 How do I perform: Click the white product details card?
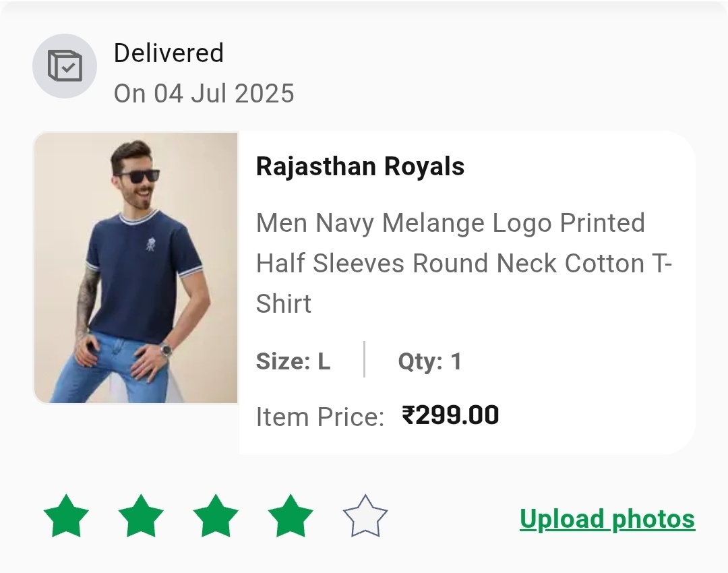click(x=467, y=293)
